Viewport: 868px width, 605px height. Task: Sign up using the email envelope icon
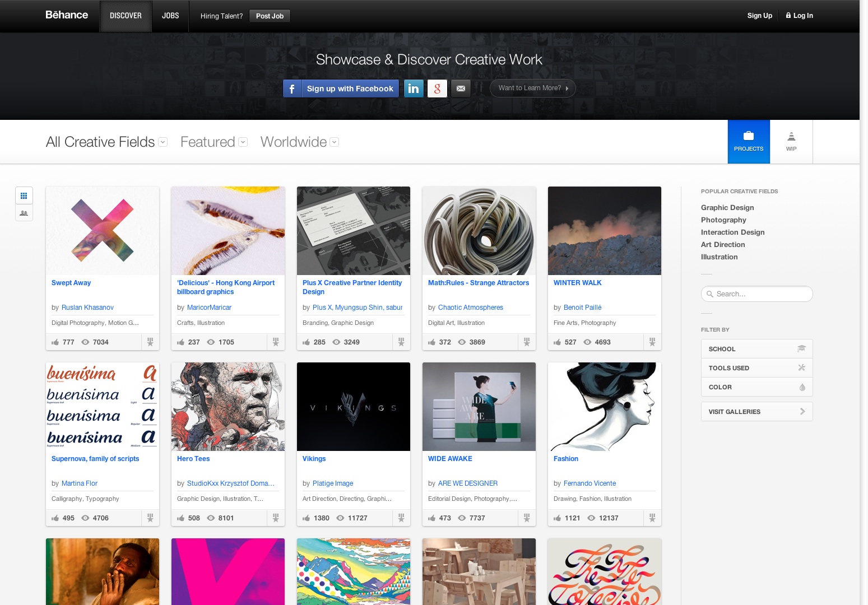coord(461,89)
